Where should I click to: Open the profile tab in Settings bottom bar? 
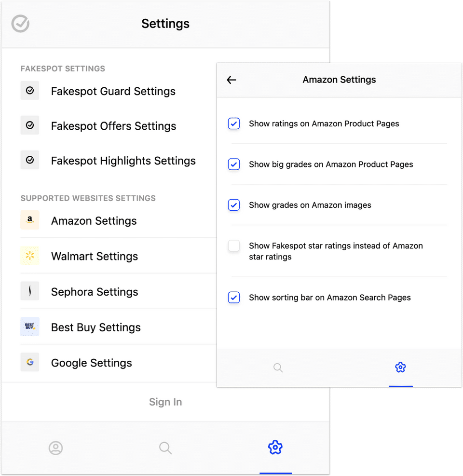55,448
